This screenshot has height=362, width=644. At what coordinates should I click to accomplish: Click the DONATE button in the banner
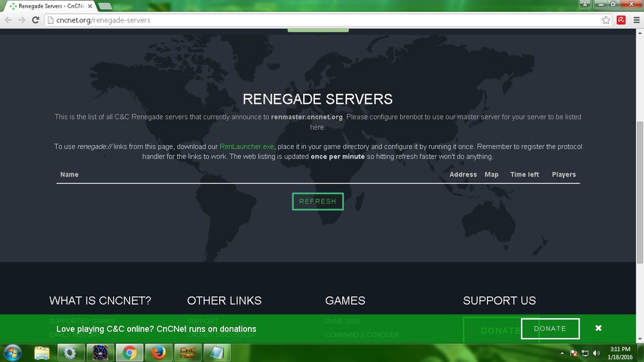pos(550,329)
